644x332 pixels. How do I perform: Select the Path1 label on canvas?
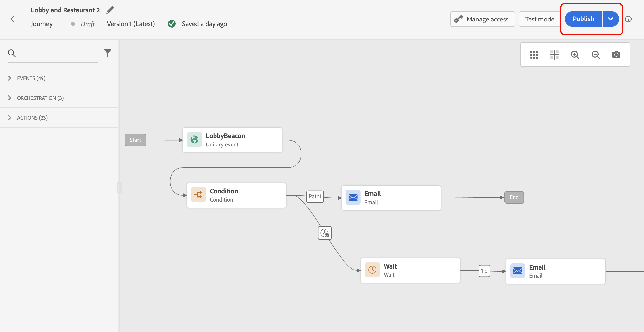click(x=315, y=197)
